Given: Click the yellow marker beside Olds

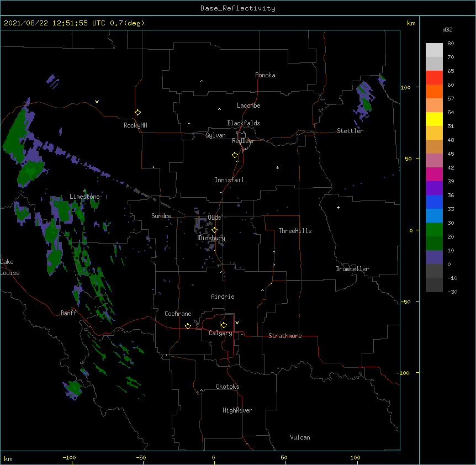Looking at the screenshot, I should click(214, 230).
